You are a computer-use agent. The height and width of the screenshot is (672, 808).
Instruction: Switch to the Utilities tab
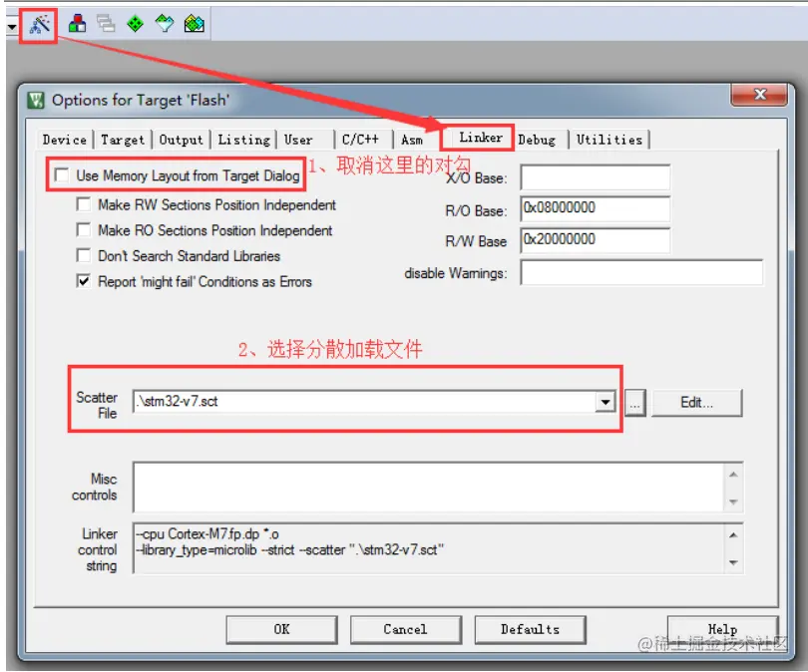click(x=609, y=140)
